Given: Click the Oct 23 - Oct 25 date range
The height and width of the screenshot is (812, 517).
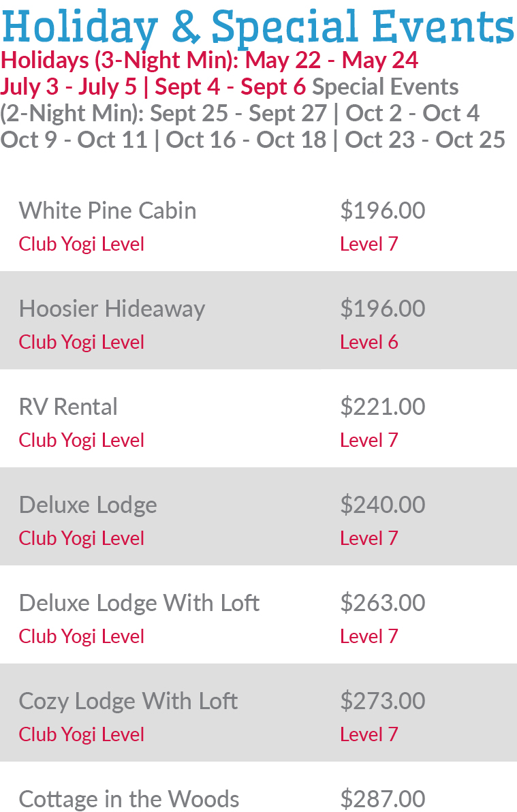Looking at the screenshot, I should pos(425,140).
